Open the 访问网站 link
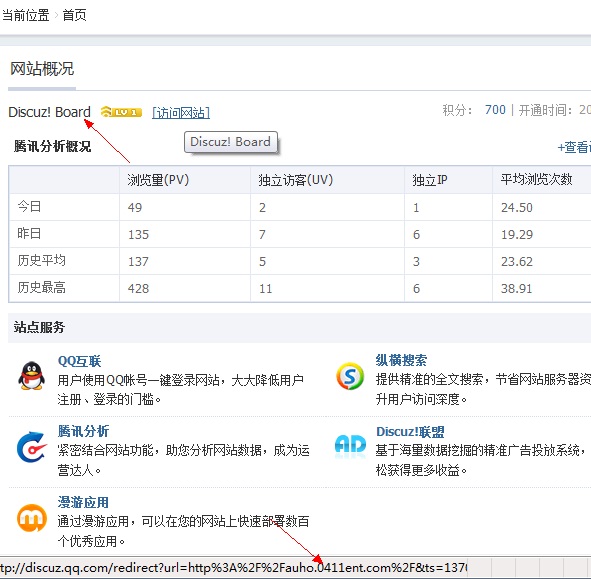 pyautogui.click(x=181, y=113)
